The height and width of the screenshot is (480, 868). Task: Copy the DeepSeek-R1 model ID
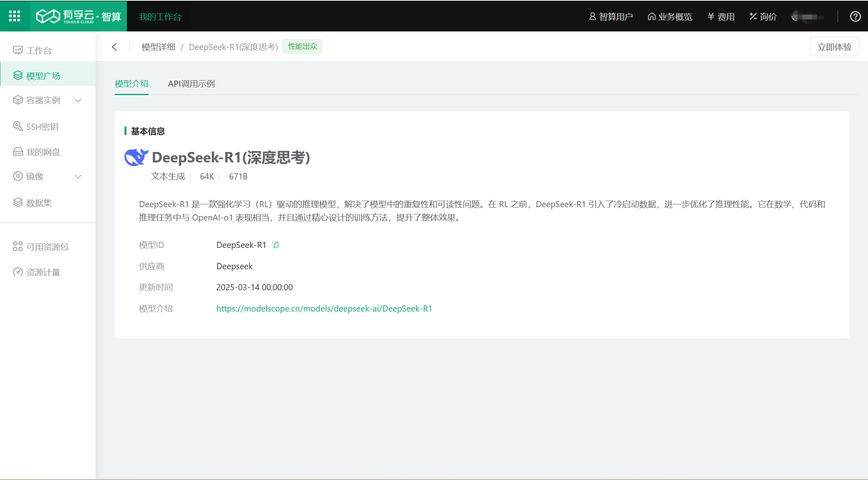point(276,245)
